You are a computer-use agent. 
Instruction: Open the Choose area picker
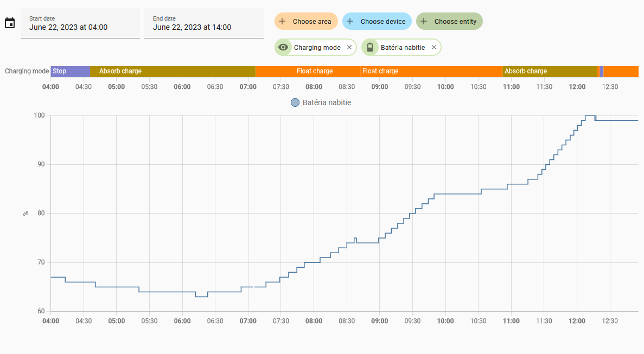311,22
